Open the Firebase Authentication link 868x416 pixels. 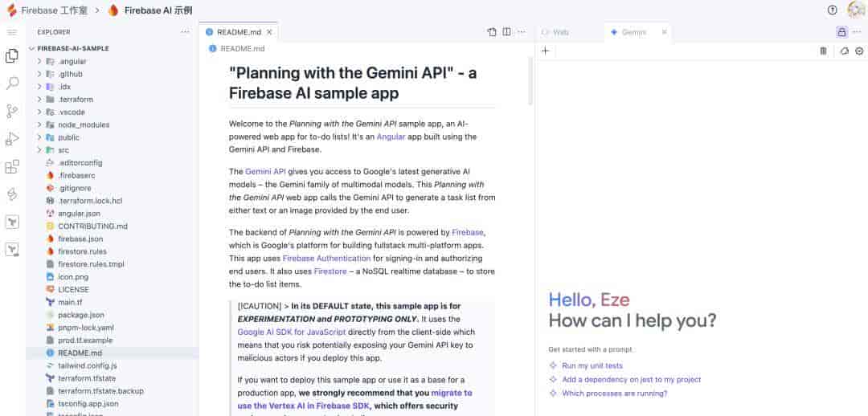(326, 259)
